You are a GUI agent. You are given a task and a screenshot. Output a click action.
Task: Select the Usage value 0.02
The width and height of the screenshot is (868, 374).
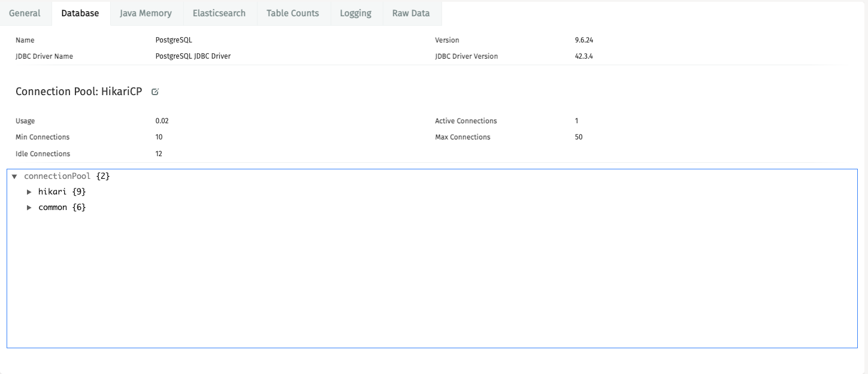pos(161,120)
